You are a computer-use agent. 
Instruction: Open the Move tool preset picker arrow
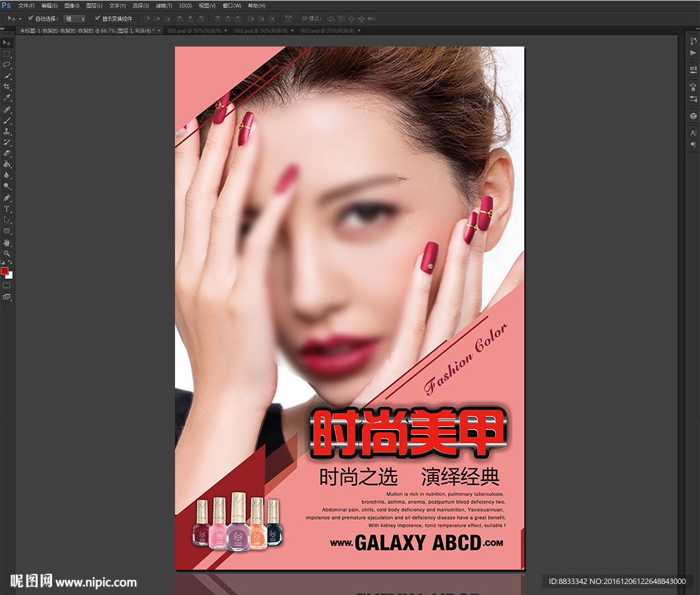click(x=20, y=18)
